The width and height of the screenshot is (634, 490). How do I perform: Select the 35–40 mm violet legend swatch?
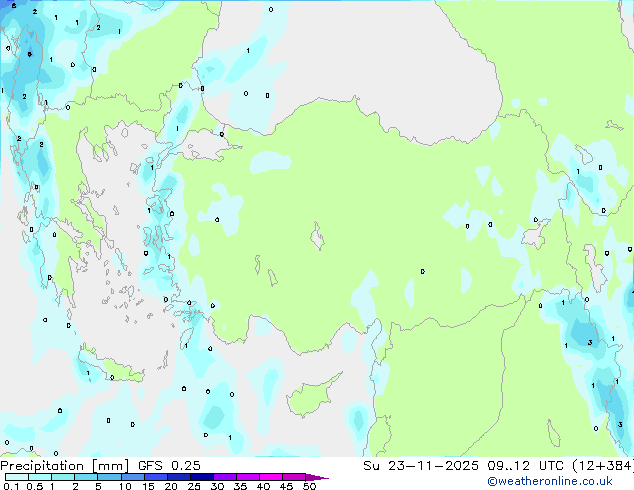[248, 477]
